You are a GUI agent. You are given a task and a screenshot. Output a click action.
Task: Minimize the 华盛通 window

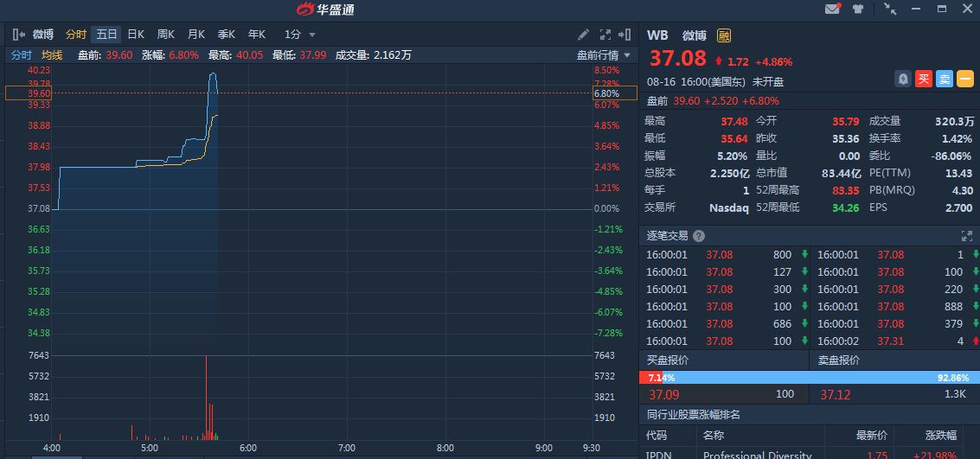coord(916,9)
